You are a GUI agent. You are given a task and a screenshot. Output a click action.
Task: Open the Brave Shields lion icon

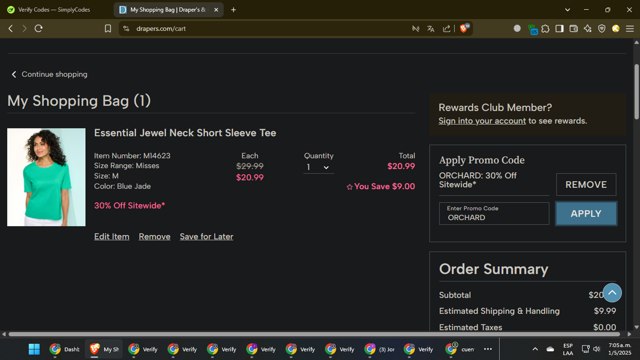(464, 28)
